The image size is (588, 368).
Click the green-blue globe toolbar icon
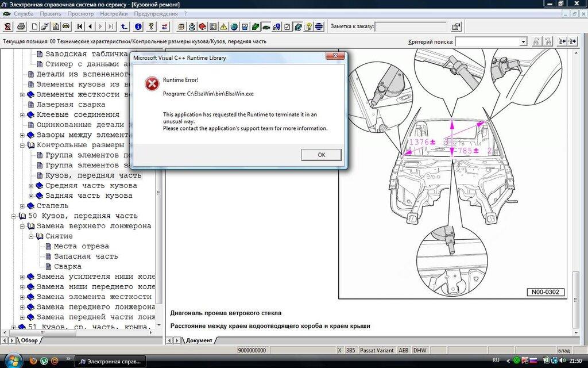pos(234,26)
